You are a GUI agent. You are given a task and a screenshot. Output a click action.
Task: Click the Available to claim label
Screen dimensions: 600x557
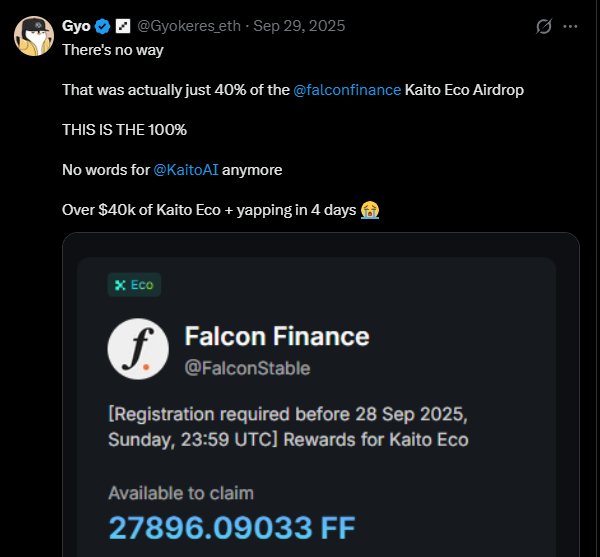click(x=180, y=493)
